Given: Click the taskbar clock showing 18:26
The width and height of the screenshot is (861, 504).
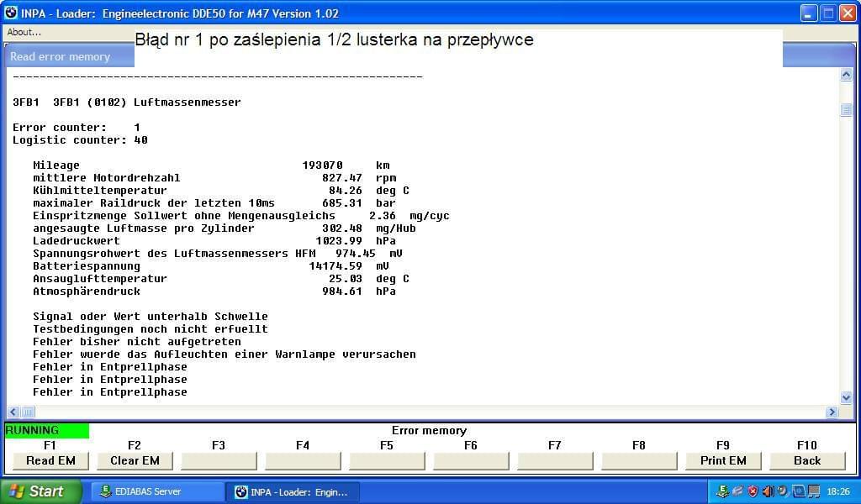Looking at the screenshot, I should [838, 492].
